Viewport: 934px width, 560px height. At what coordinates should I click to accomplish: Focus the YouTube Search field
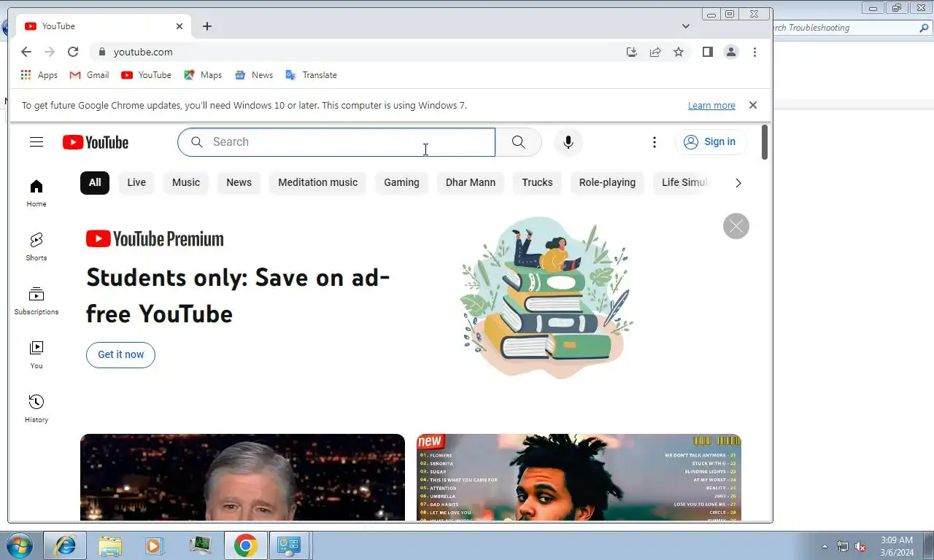coord(336,142)
